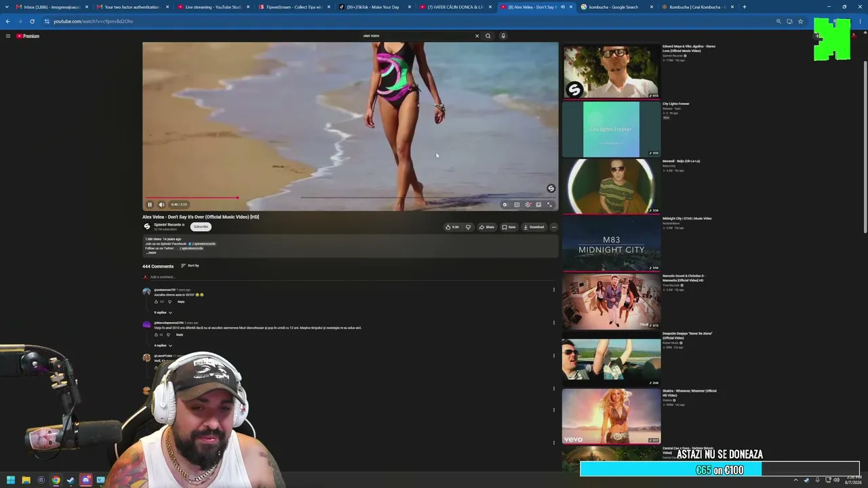
Task: Expand description with ...more
Action: (151, 253)
